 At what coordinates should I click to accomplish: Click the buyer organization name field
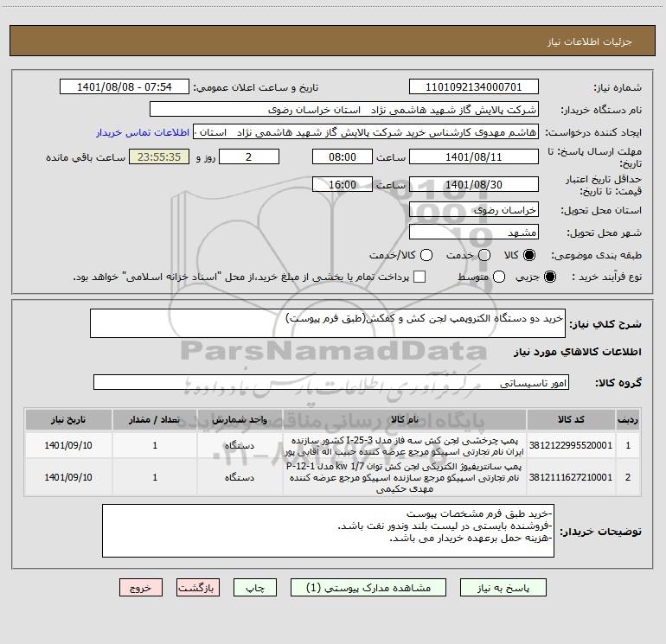pyautogui.click(x=344, y=110)
